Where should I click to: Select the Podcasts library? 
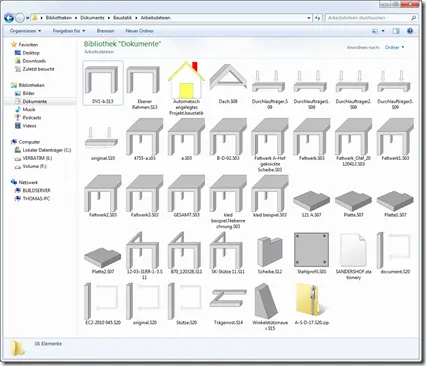[x=31, y=118]
